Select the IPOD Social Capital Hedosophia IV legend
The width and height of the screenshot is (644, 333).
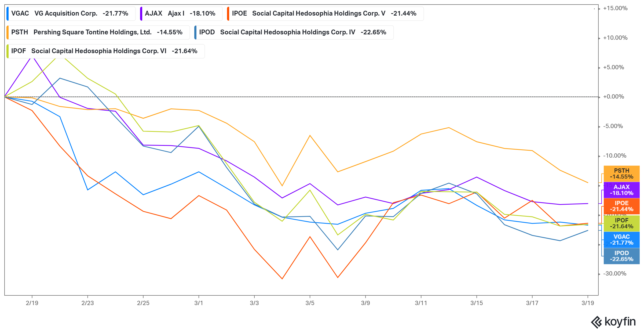tap(294, 32)
